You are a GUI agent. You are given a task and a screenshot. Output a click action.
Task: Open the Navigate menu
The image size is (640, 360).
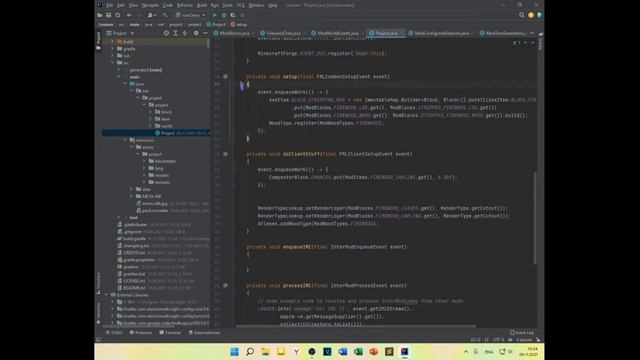tap(150, 5)
